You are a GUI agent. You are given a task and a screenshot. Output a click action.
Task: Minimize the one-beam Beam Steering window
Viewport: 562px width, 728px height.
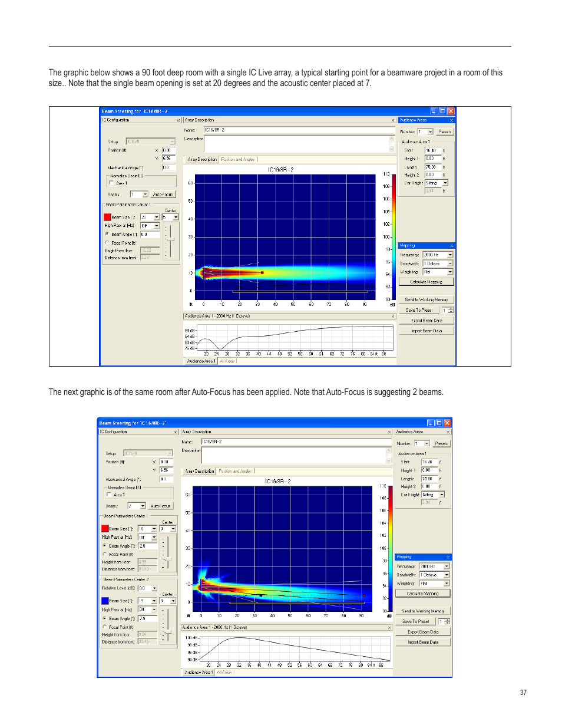[x=434, y=111]
